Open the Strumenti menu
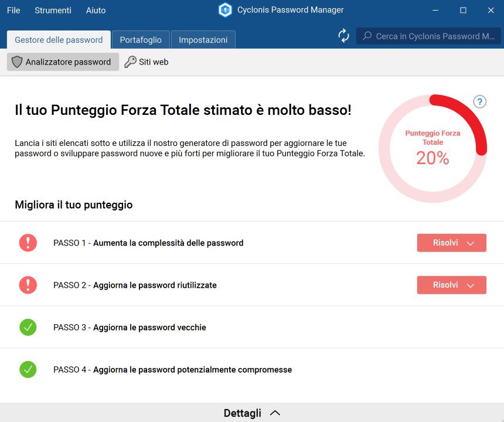Screen dimensions: 504x422 [x=53, y=11]
